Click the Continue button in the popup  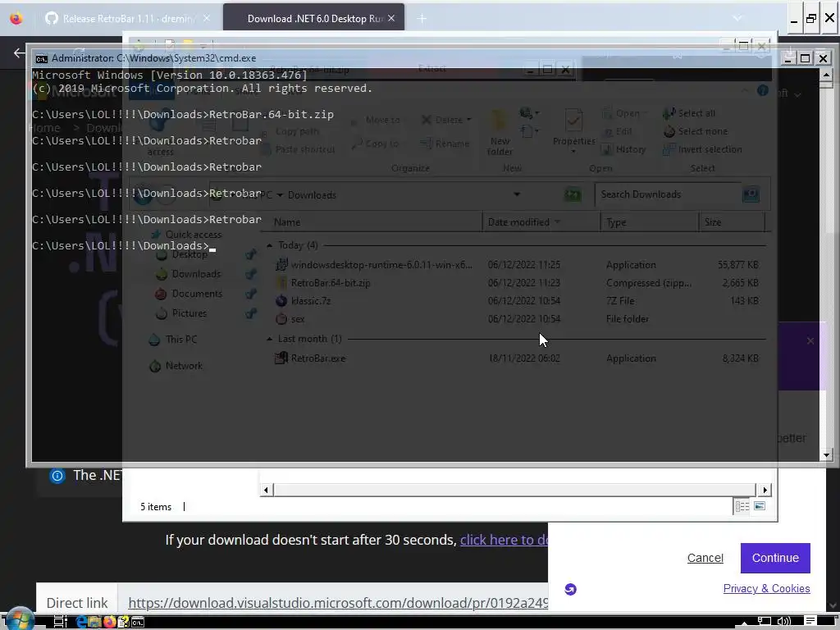[775, 558]
